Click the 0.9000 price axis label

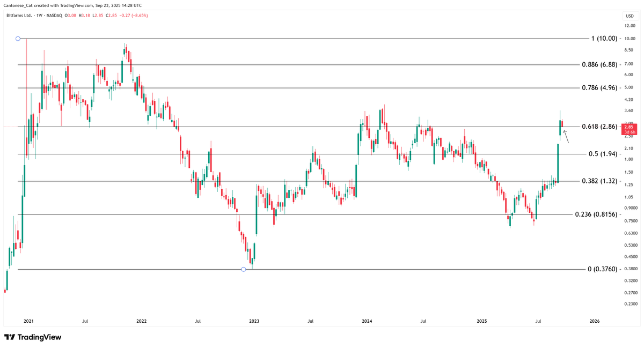click(x=631, y=208)
